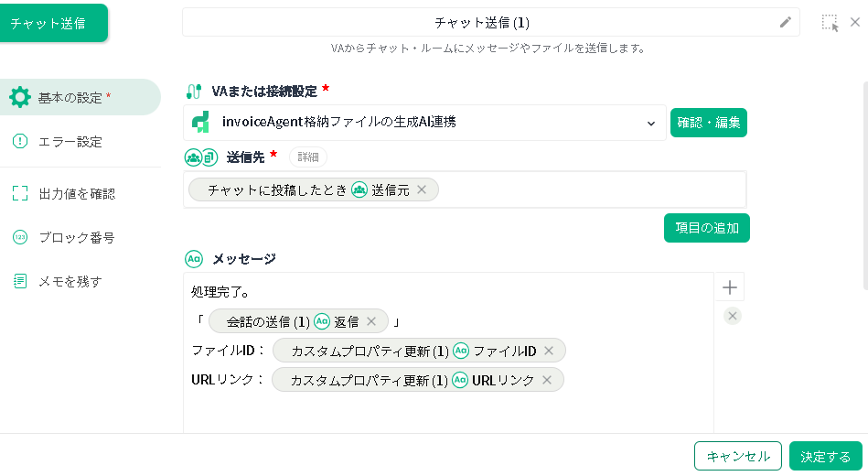Click in the 送信先 input field
The image size is (868, 476).
click(593, 189)
